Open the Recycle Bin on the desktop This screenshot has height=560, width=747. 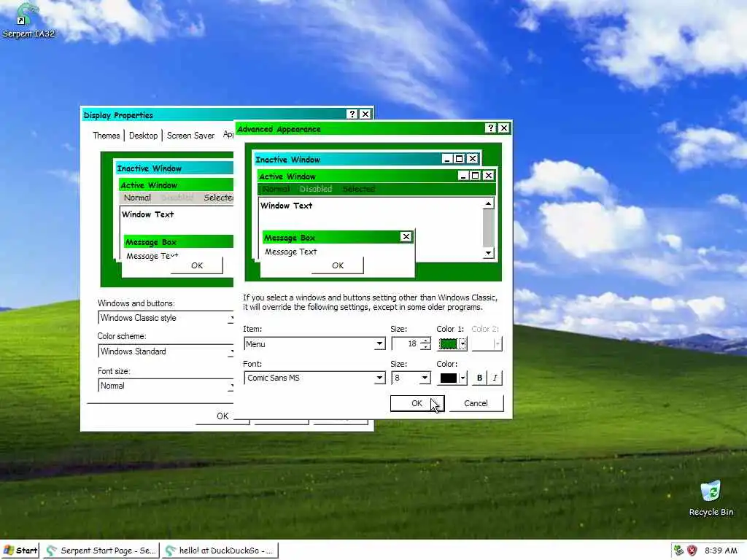point(711,499)
